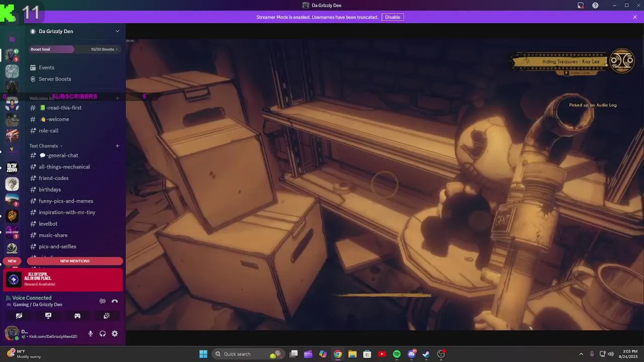
Task: Open the Gaming / Da Grizzly Den voice channel
Action: [x=38, y=305]
